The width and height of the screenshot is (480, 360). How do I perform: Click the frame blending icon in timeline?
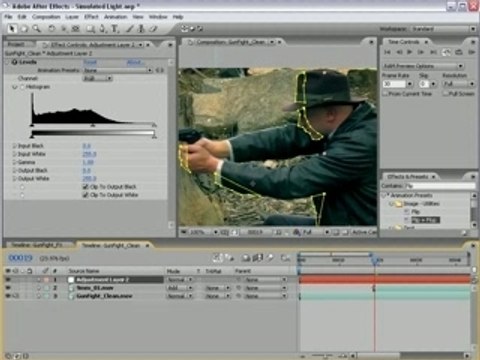257,258
